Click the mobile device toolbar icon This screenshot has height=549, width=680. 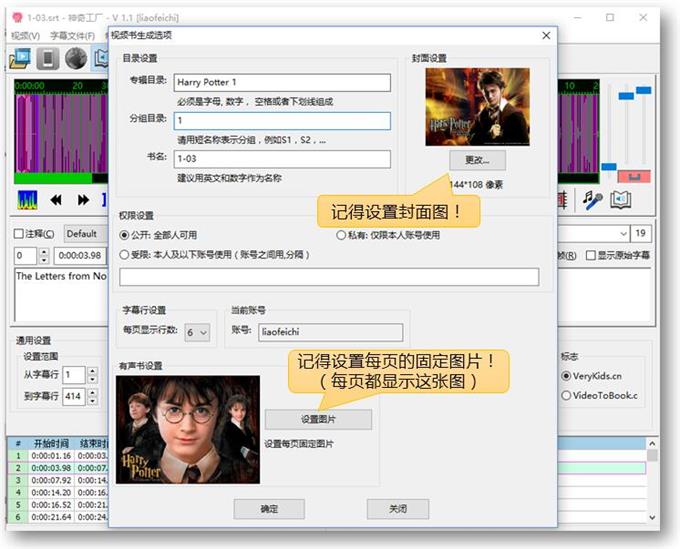coord(48,59)
